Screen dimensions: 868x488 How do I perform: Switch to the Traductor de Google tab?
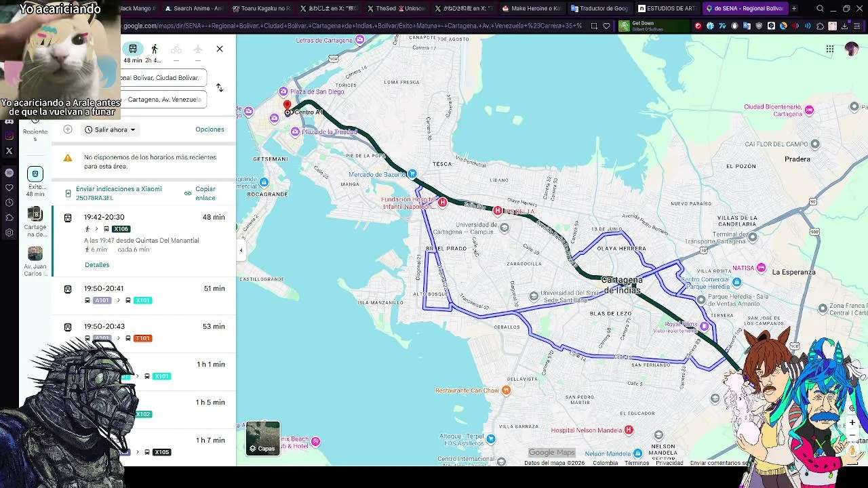[599, 8]
